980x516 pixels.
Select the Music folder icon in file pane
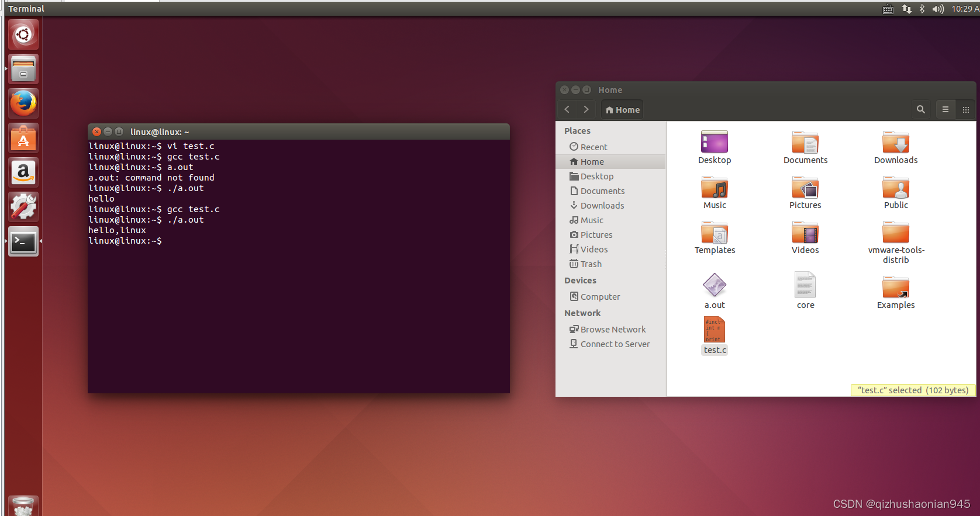click(x=715, y=187)
